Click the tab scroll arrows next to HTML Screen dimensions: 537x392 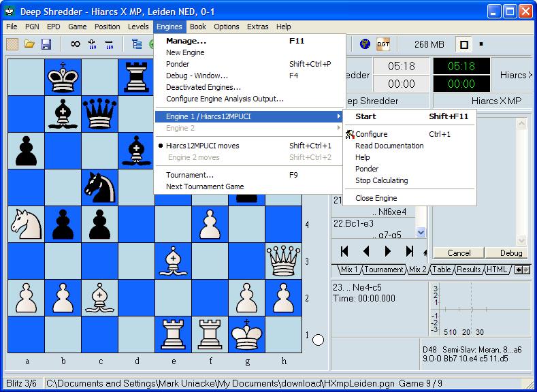coord(522,269)
